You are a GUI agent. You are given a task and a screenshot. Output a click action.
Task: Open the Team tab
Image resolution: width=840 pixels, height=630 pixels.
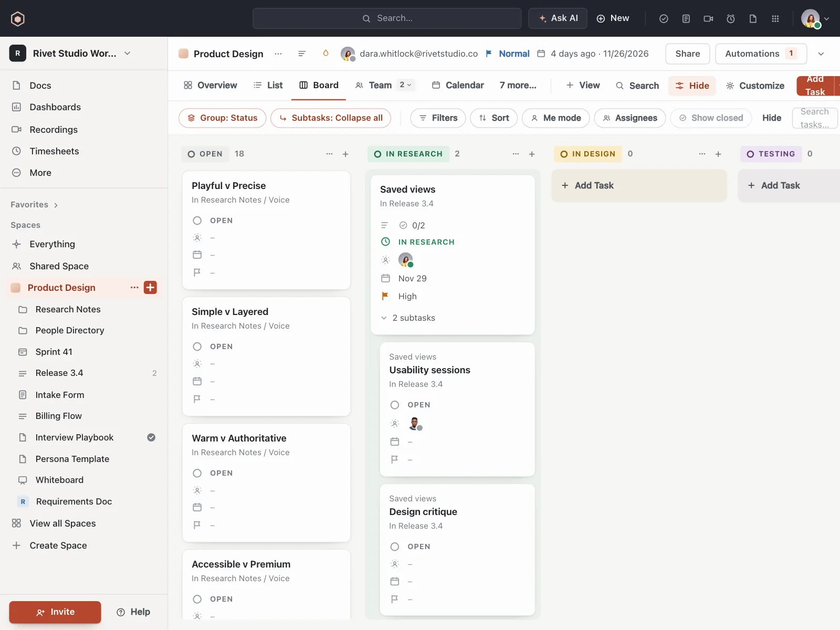click(373, 85)
